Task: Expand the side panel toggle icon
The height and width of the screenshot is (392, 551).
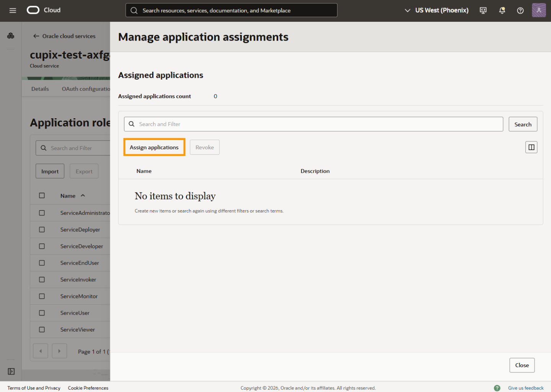Action: [11, 371]
